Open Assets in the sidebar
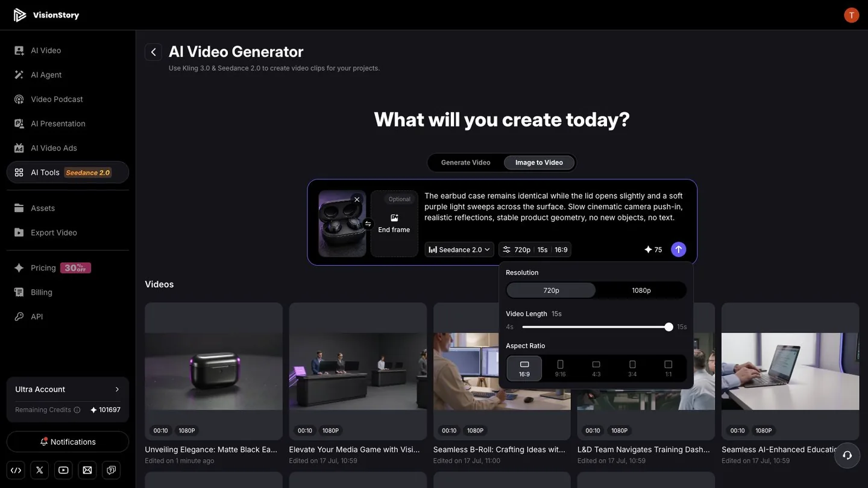This screenshot has width=868, height=488. point(68,208)
